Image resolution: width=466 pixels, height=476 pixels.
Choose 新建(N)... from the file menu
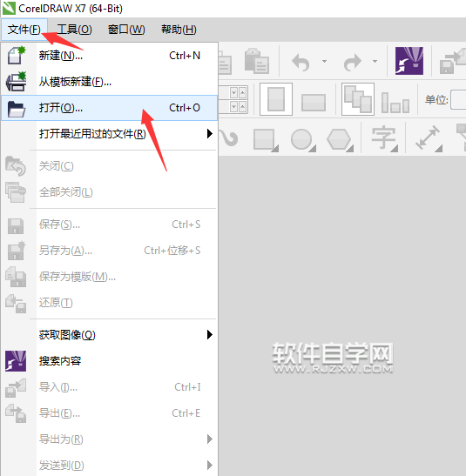point(110,56)
